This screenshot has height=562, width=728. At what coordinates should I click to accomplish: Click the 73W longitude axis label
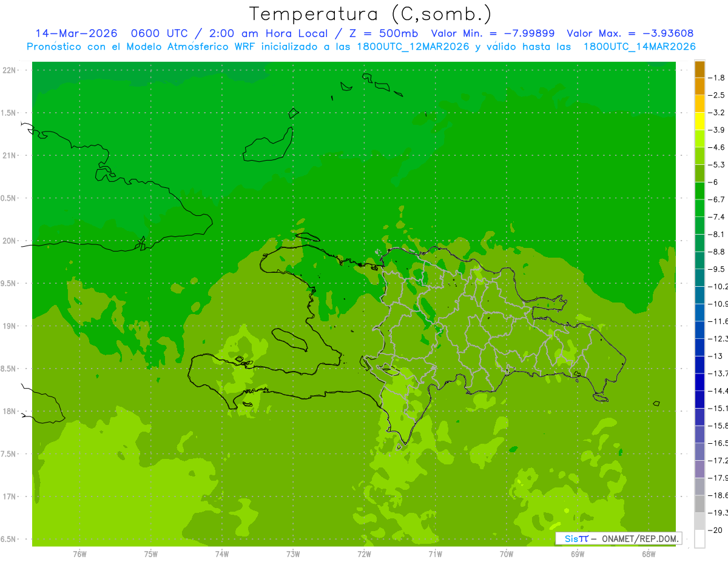coord(293,554)
